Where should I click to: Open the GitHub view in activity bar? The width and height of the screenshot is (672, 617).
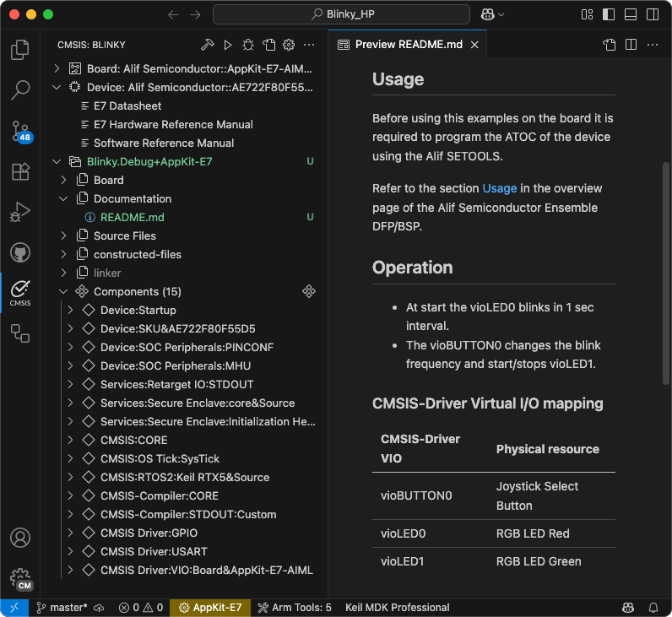pos(20,252)
